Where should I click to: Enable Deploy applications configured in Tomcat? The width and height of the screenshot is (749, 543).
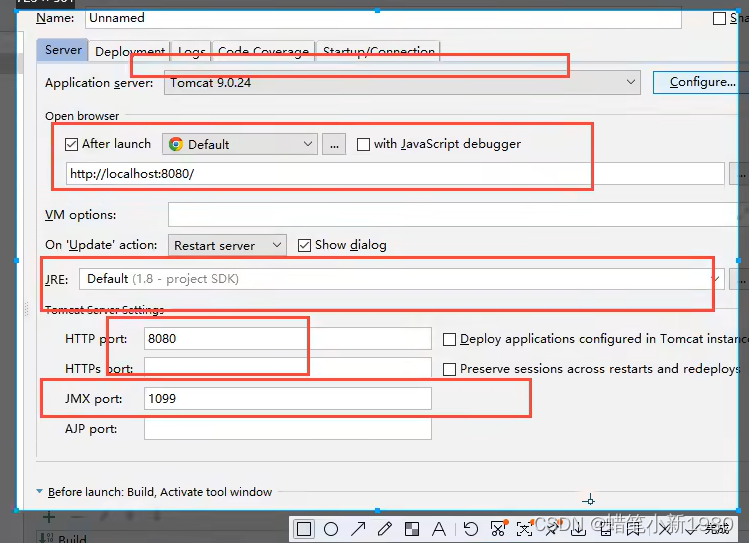tap(449, 339)
